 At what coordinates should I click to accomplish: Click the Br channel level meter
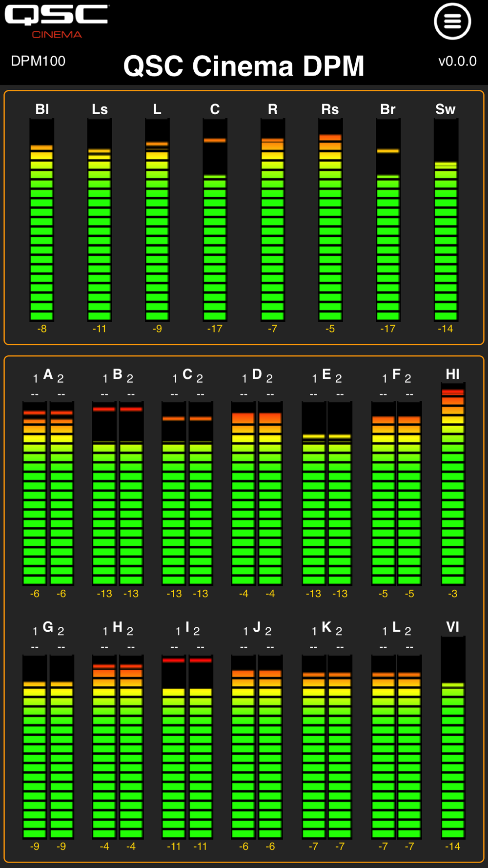tap(388, 220)
